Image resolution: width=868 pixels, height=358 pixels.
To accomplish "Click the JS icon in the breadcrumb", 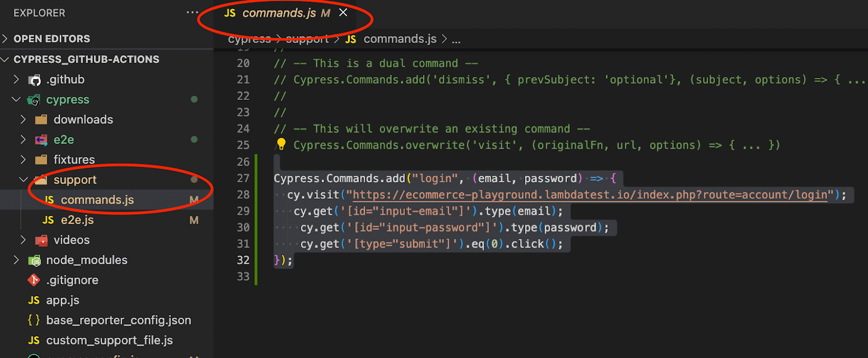I will (x=351, y=39).
